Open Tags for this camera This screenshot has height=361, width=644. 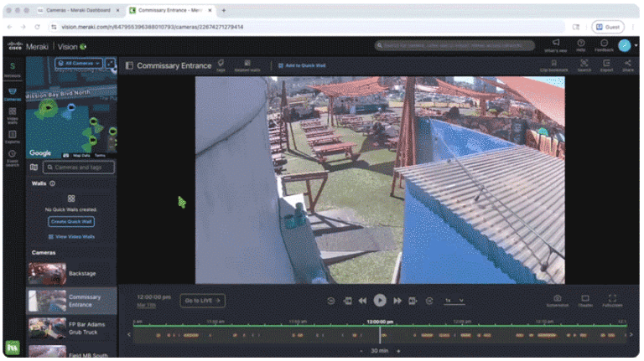point(221,65)
